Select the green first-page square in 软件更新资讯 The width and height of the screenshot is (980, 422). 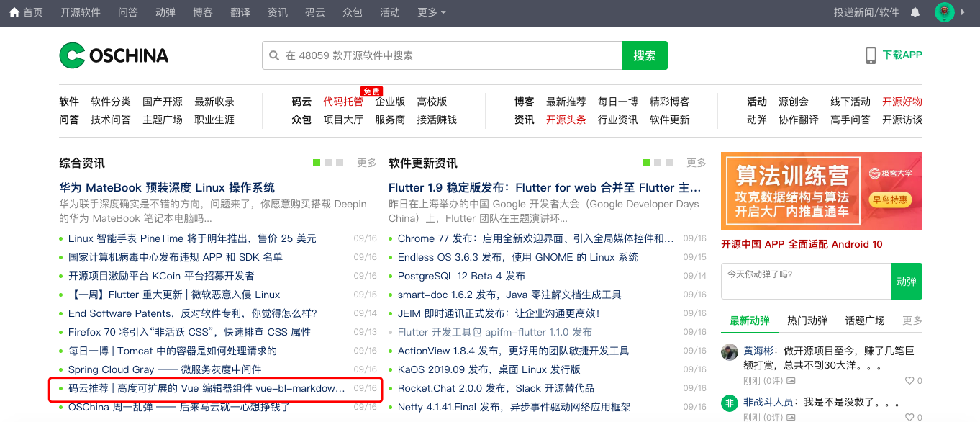646,163
